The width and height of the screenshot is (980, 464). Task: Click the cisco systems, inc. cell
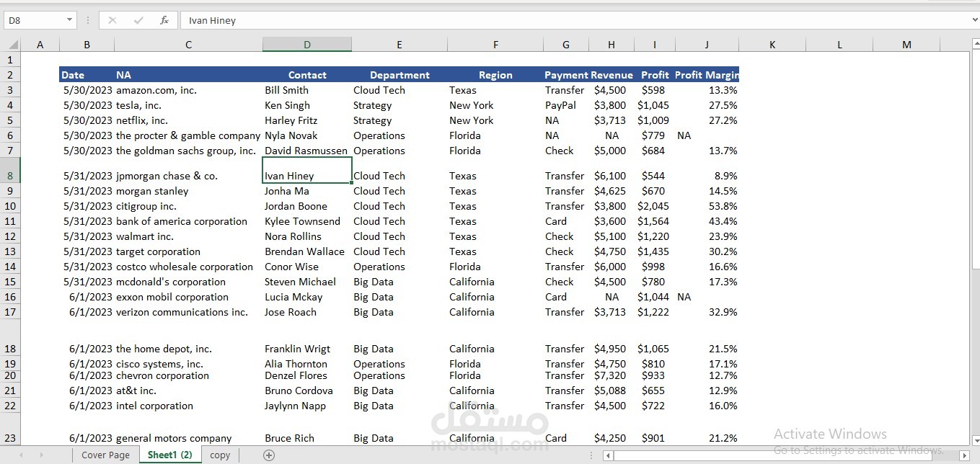pos(188,364)
